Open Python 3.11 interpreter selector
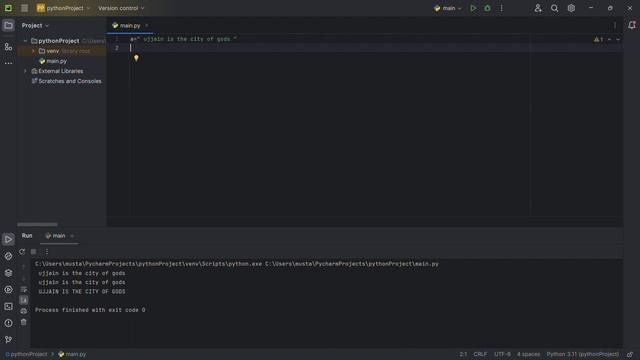 click(x=583, y=354)
